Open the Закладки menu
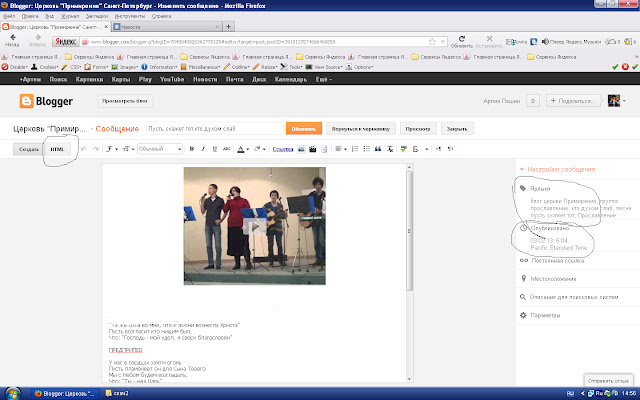The width and height of the screenshot is (640, 400). (x=97, y=16)
